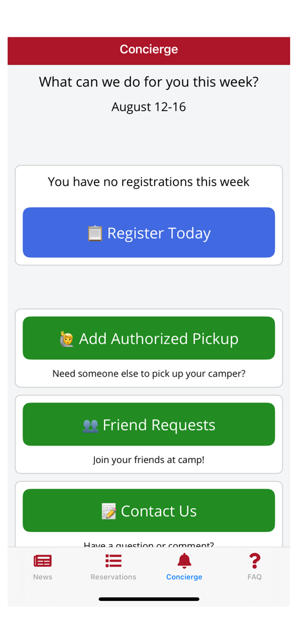This screenshot has height=644, width=298.
Task: Select the Concierge tab label
Action: (184, 576)
